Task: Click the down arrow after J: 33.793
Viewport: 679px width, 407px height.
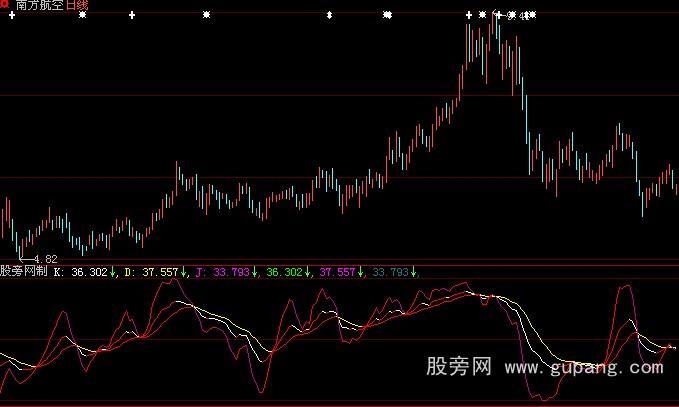Action: coord(255,272)
